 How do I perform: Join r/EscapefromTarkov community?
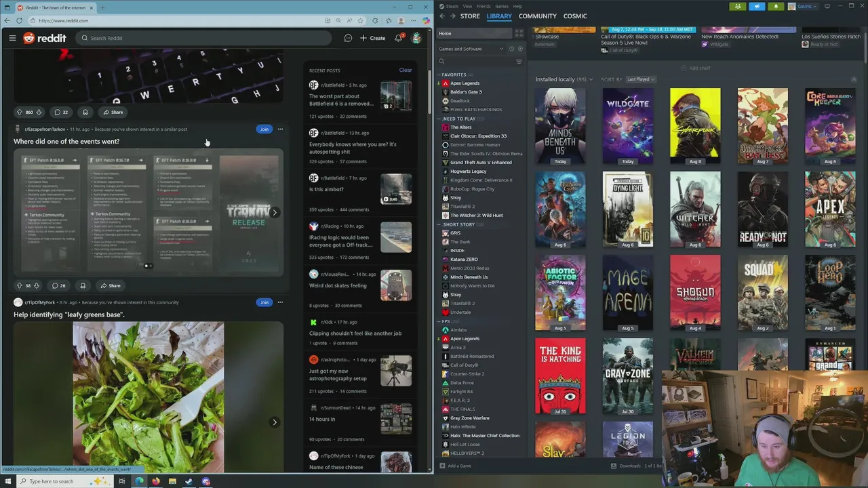tap(264, 129)
